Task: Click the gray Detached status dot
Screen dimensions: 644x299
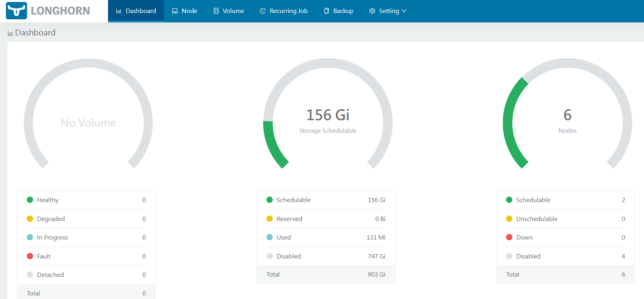Action: pos(30,275)
